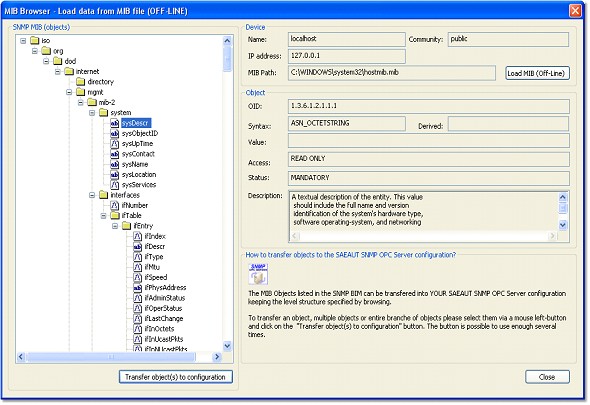
Task: Collapse the iso tree node
Action: pyautogui.click(x=23, y=41)
